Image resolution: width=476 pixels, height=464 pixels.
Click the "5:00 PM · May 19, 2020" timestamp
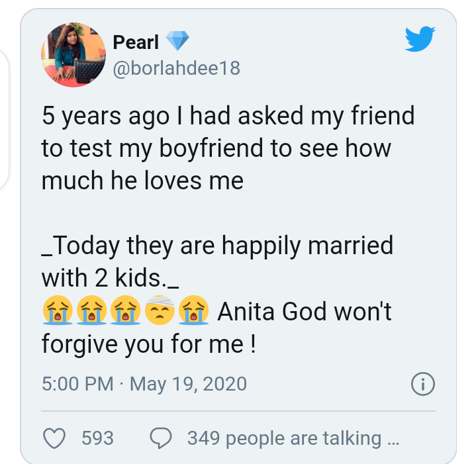pos(144,383)
